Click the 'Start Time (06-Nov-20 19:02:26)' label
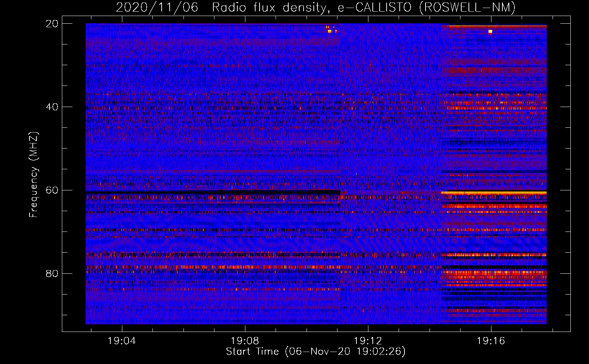 [316, 352]
